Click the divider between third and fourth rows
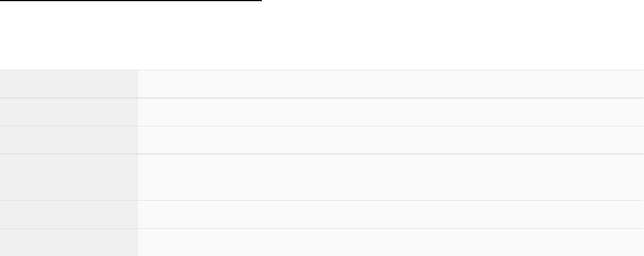The height and width of the screenshot is (256, 644). [322, 154]
